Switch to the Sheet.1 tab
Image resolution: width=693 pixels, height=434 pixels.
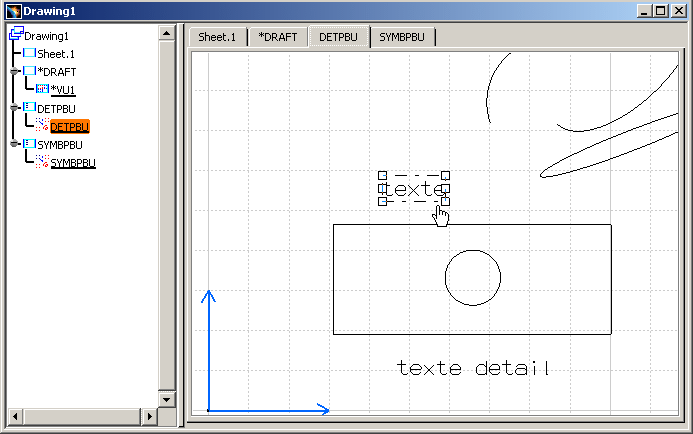[217, 37]
